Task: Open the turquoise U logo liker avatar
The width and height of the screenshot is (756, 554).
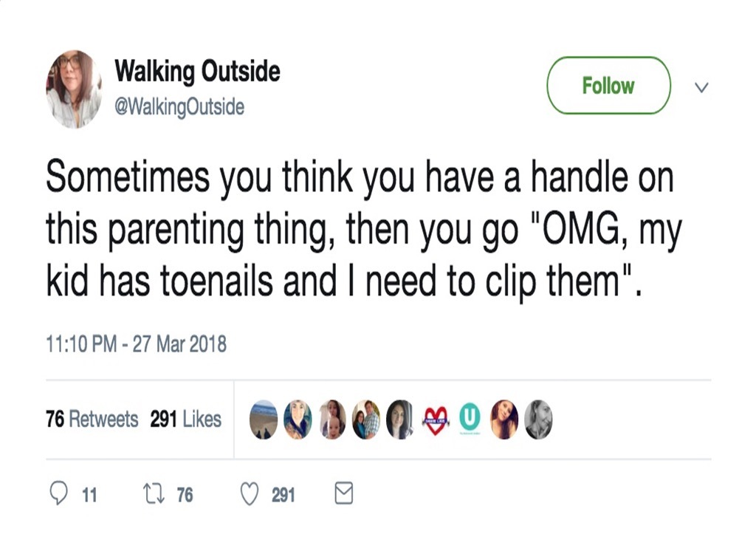Action: pos(470,419)
